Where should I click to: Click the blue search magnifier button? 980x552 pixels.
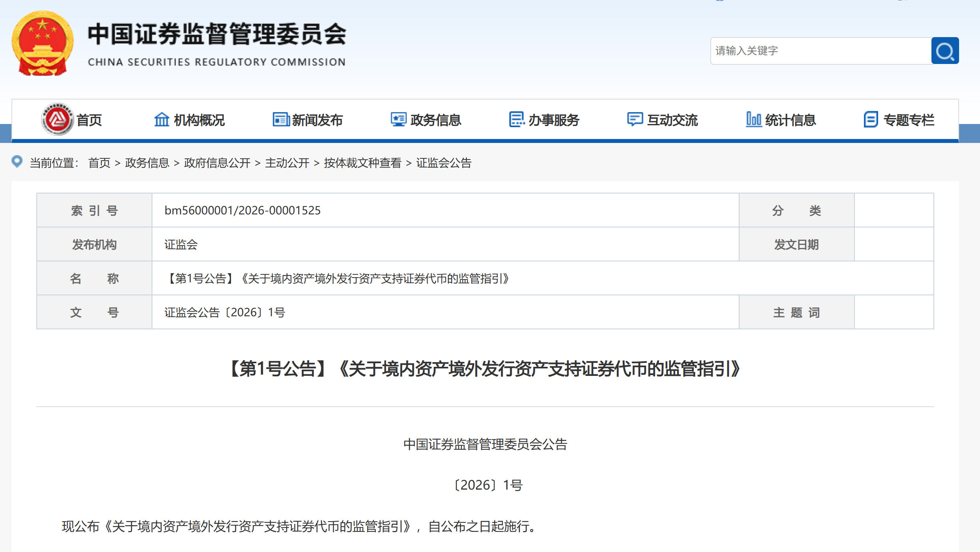(x=944, y=51)
